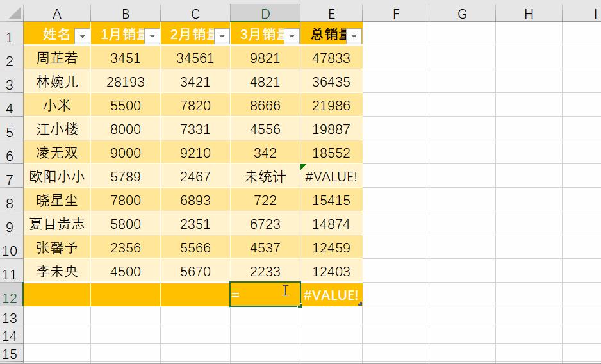Open the 姓名 column filter dropdown
601x364 pixels.
(83, 37)
